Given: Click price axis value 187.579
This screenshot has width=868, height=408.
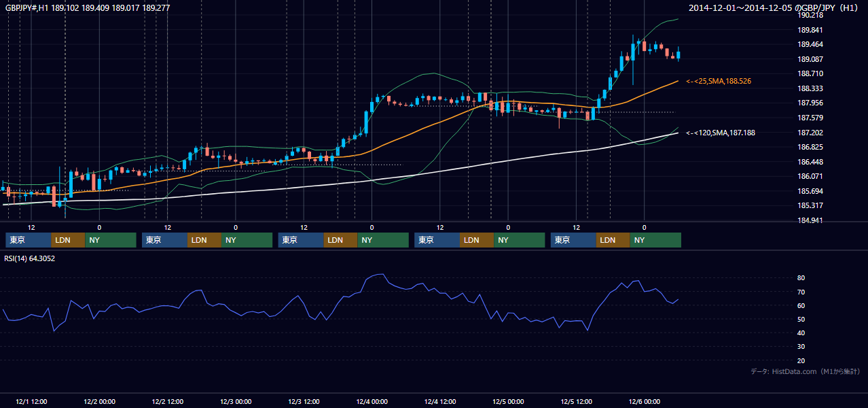Looking at the screenshot, I should tap(810, 118).
